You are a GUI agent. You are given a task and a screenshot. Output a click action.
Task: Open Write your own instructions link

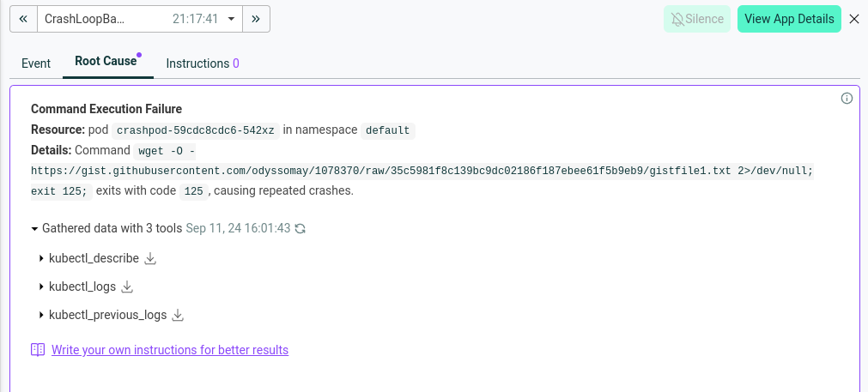tap(170, 350)
